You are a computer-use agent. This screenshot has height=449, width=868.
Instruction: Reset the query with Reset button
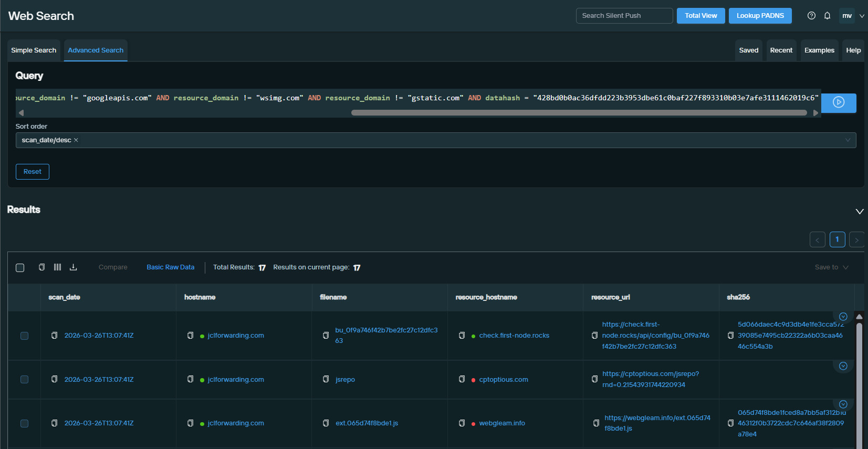[33, 172]
